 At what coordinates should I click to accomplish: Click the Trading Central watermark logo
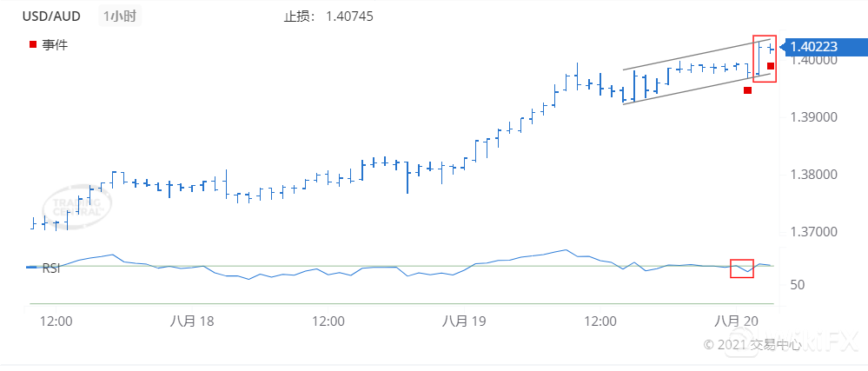[x=78, y=207]
